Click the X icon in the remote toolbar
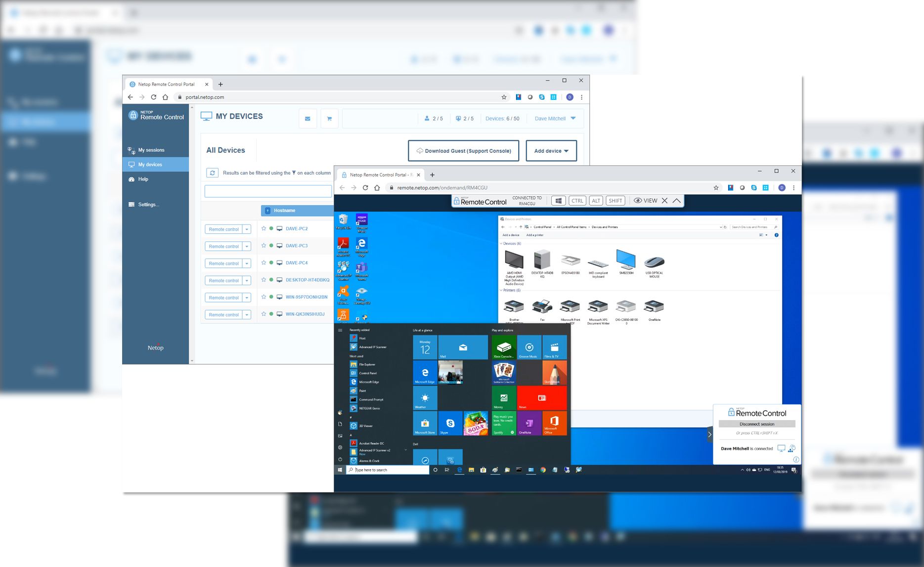The image size is (924, 567). (664, 201)
